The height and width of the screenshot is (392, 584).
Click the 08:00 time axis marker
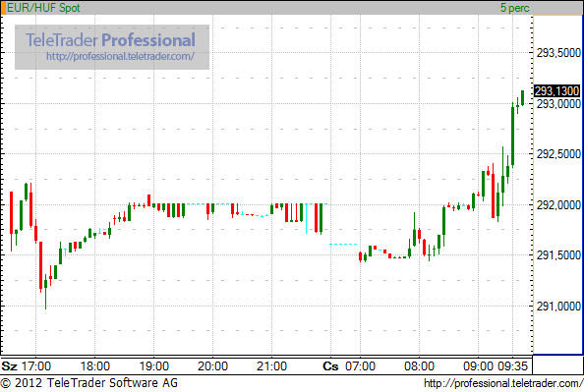click(419, 366)
